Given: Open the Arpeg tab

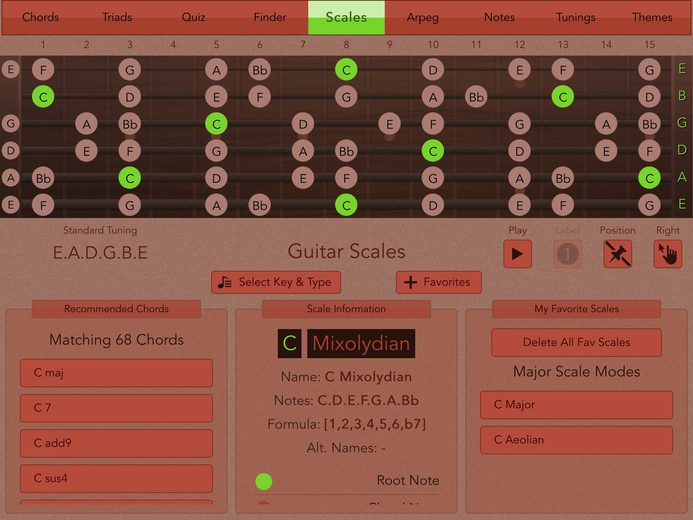Looking at the screenshot, I should pyautogui.click(x=423, y=17).
